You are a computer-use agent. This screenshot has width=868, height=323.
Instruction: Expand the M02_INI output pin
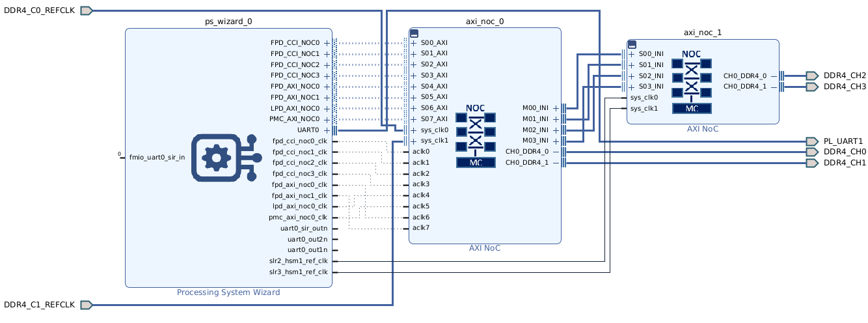pos(556,130)
